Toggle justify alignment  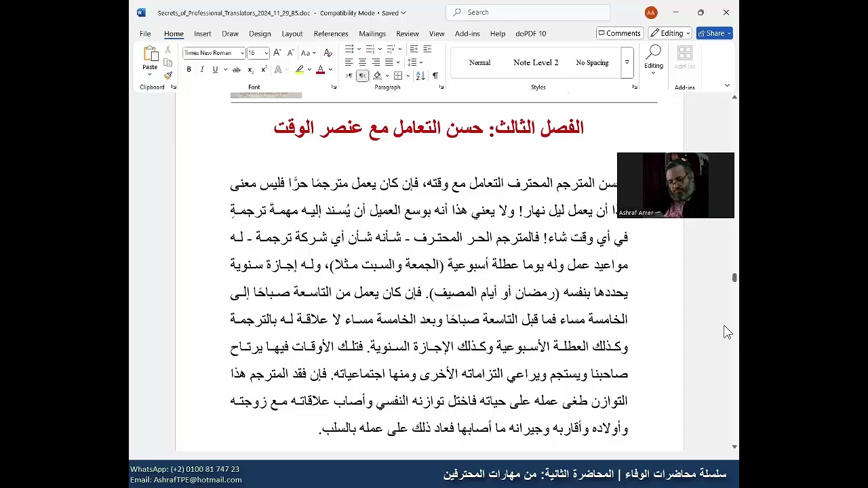point(389,62)
